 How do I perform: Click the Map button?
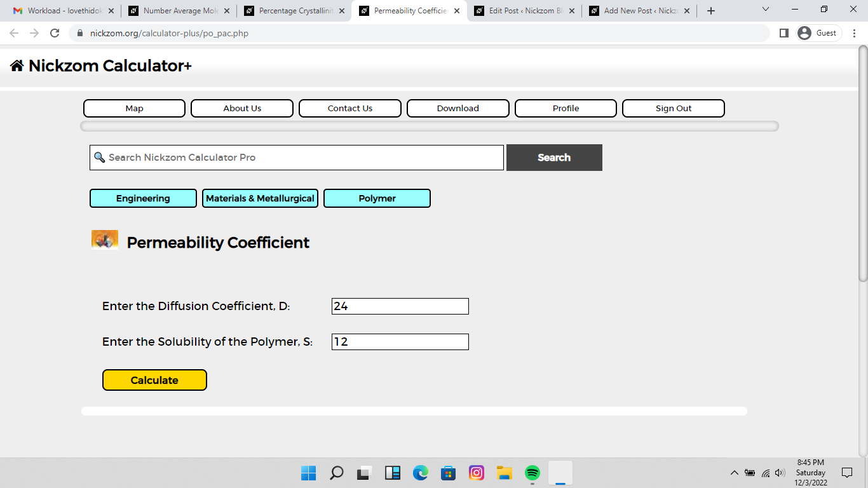click(x=134, y=108)
